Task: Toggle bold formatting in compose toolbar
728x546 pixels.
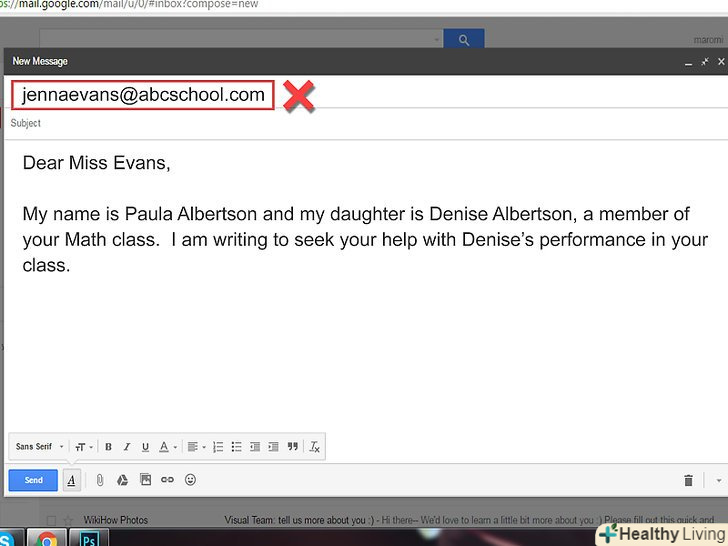Action: point(108,447)
